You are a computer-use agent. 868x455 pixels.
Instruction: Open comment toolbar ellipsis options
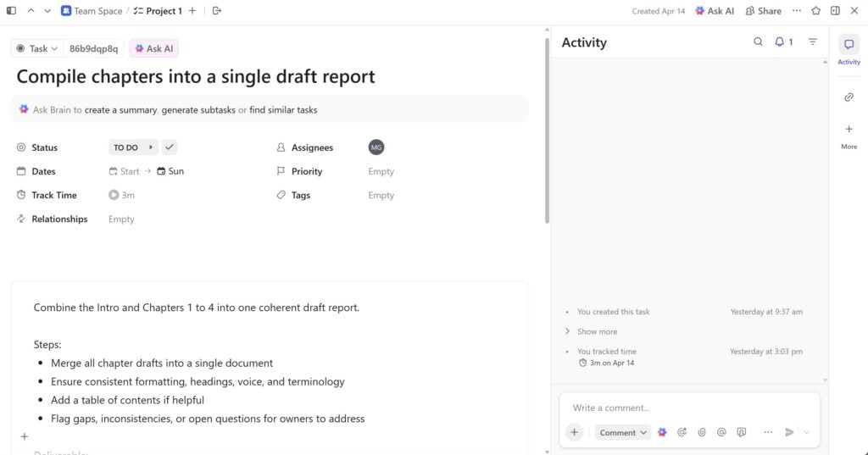coord(768,432)
